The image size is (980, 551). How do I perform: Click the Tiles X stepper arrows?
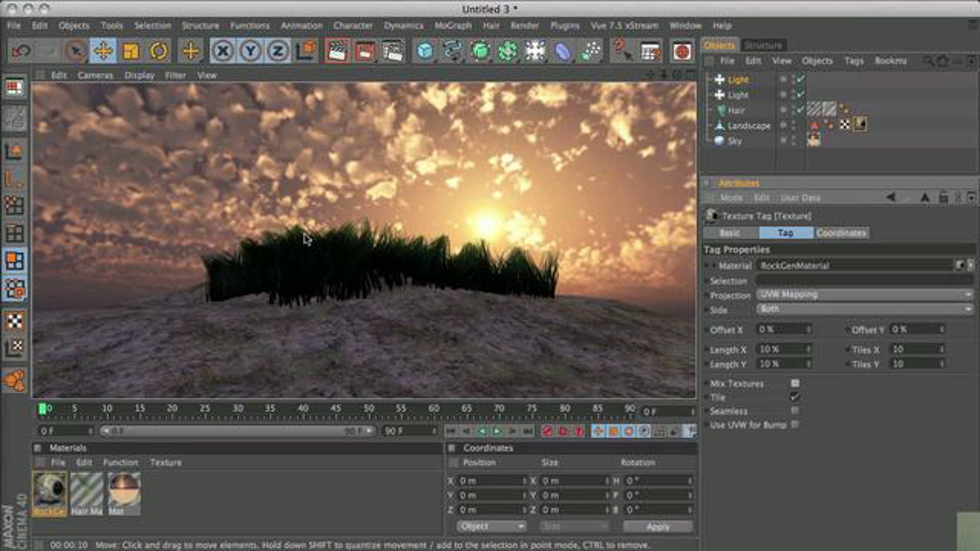942,349
